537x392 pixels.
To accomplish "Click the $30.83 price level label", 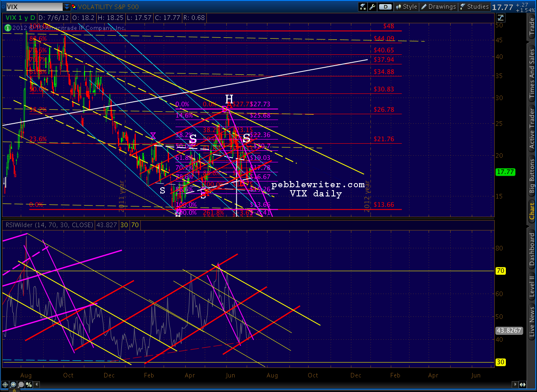I will tap(384, 89).
